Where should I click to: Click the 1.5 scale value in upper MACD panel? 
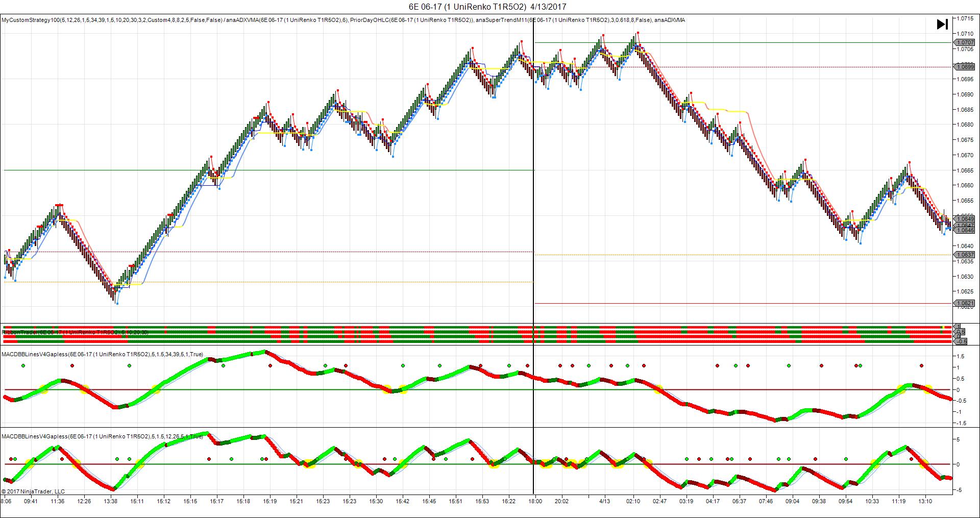[961, 356]
